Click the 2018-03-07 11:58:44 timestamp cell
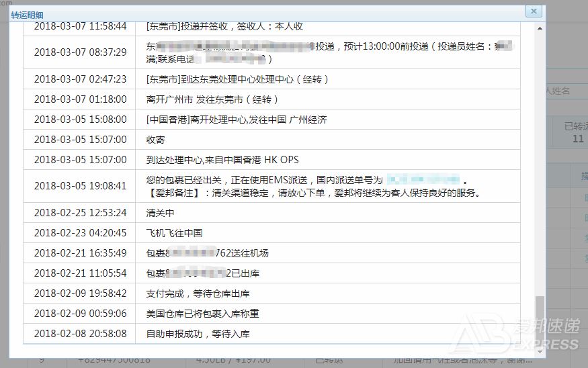Image resolution: width=588 pixels, height=368 pixels. pyautogui.click(x=80, y=26)
